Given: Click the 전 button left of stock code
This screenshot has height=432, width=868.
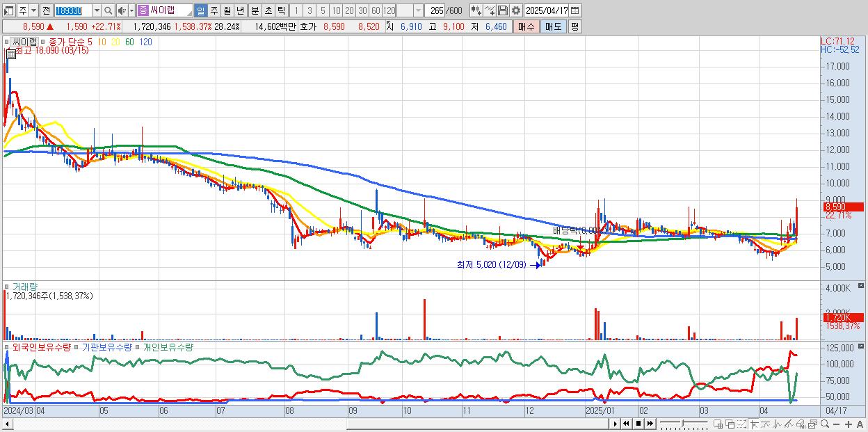Looking at the screenshot, I should click(x=46, y=10).
